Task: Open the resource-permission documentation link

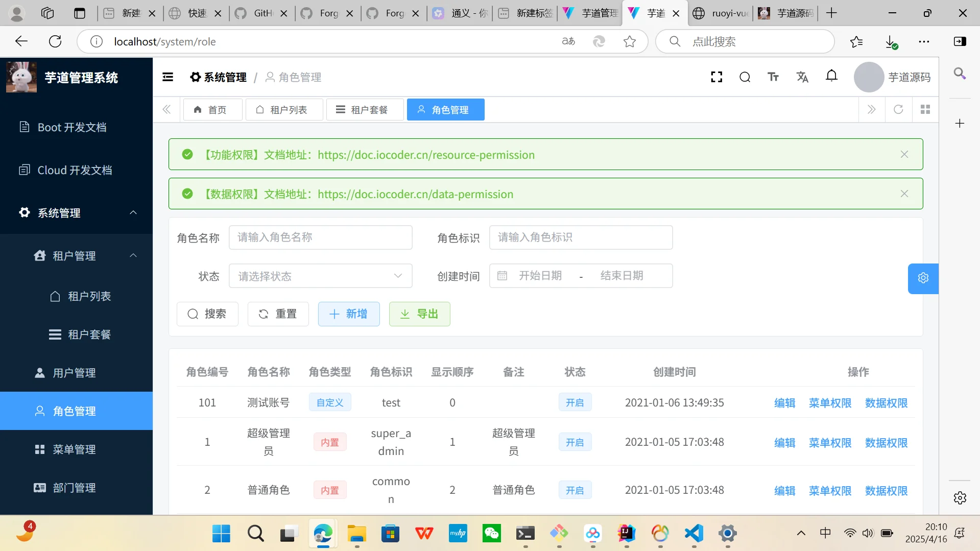Action: pos(426,155)
